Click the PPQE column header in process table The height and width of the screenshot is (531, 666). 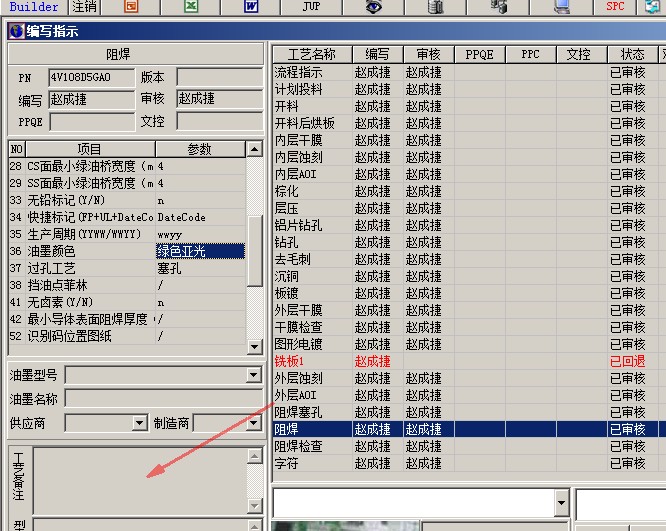point(480,54)
